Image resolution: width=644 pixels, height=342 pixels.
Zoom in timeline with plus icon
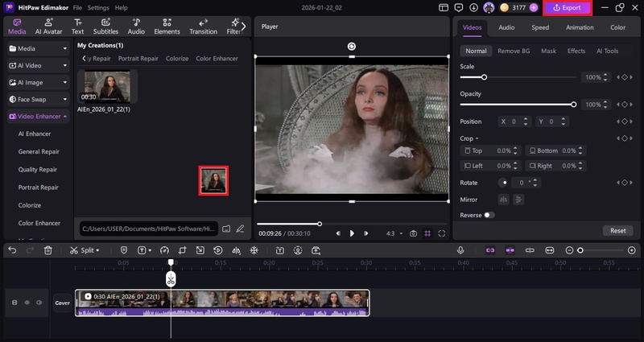[632, 250]
